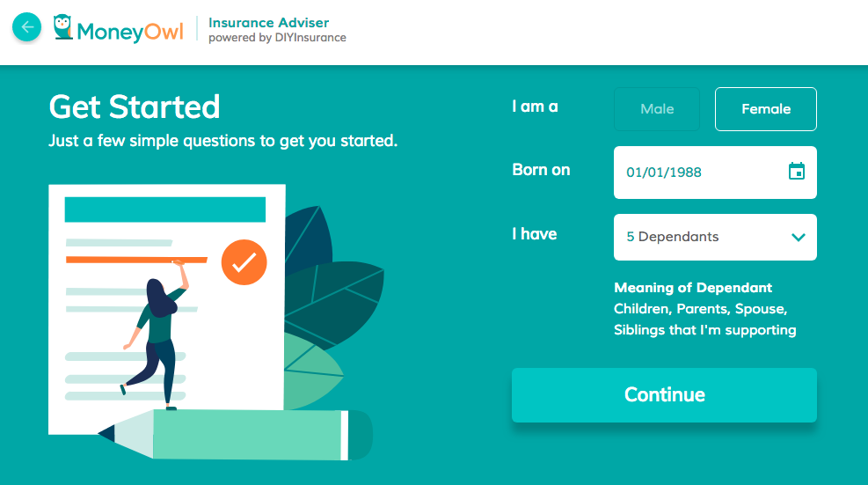
Task: Select Female as gender
Action: (765, 109)
